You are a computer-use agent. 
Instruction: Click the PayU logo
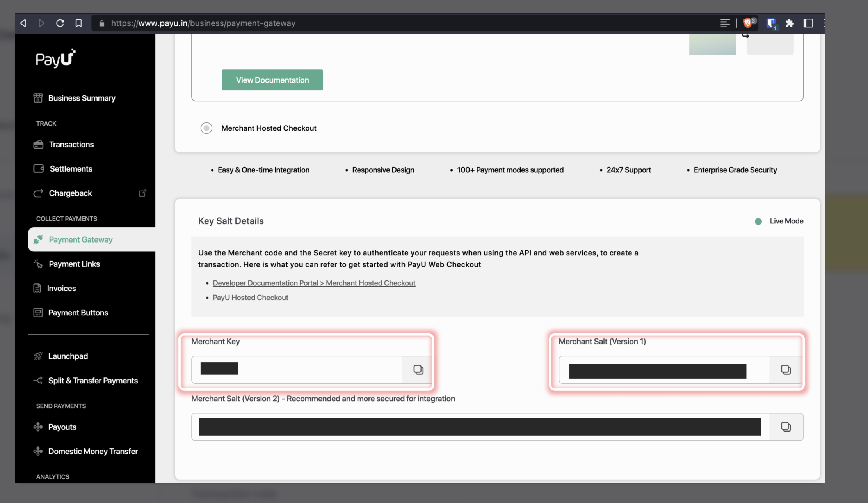tap(55, 58)
